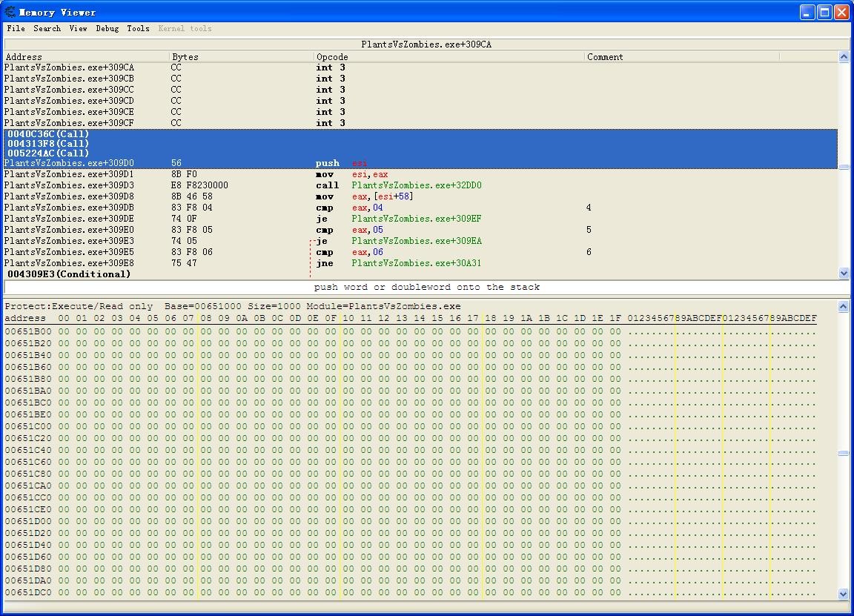
Task: Click hex address 00651DC0
Action: pyautogui.click(x=28, y=592)
